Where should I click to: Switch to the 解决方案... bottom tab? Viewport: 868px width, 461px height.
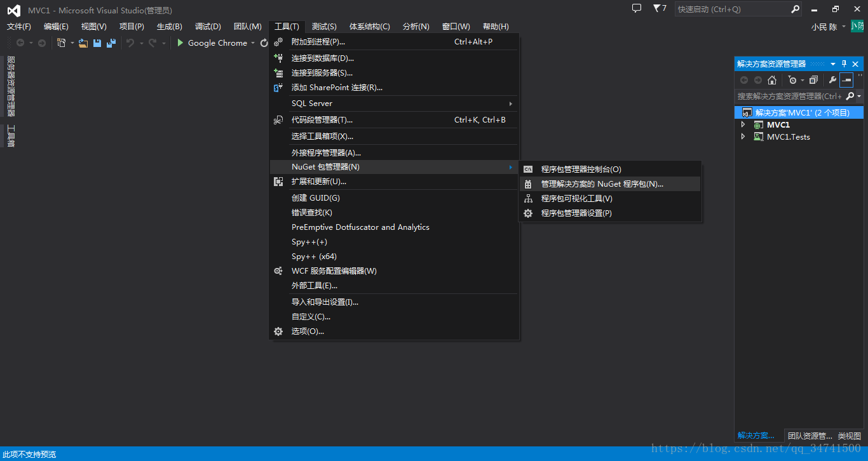[759, 436]
